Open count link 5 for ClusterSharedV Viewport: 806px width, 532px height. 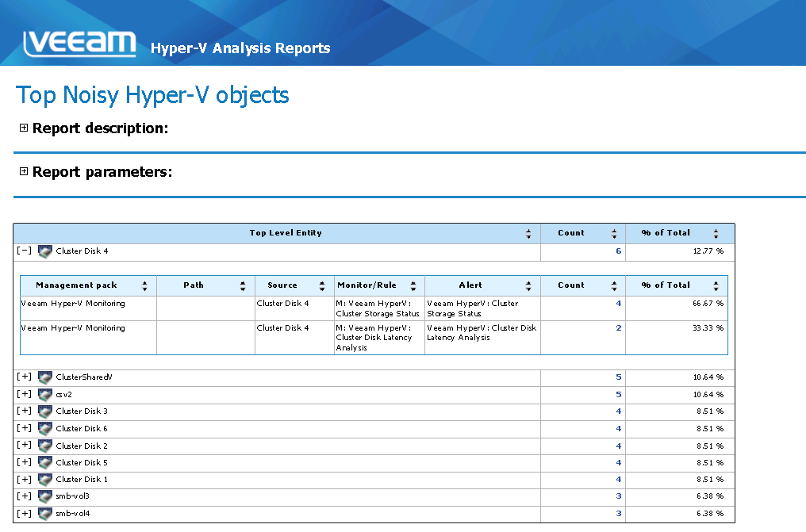618,377
